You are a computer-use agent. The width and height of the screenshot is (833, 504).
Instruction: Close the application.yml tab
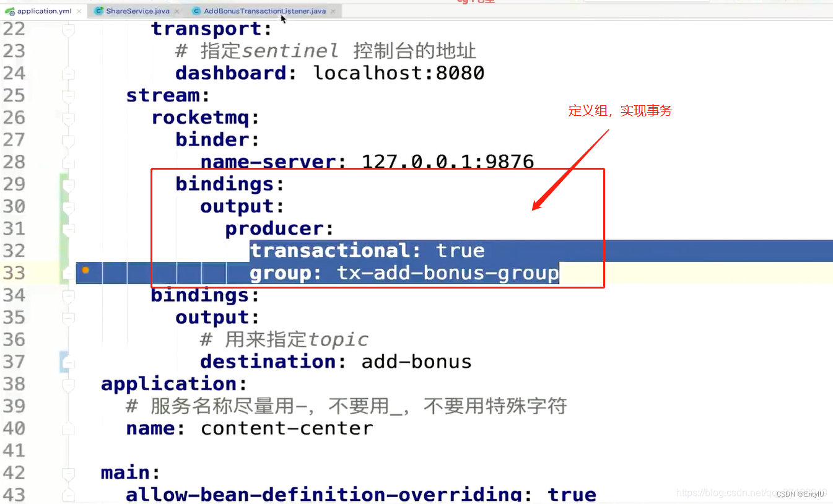click(80, 11)
